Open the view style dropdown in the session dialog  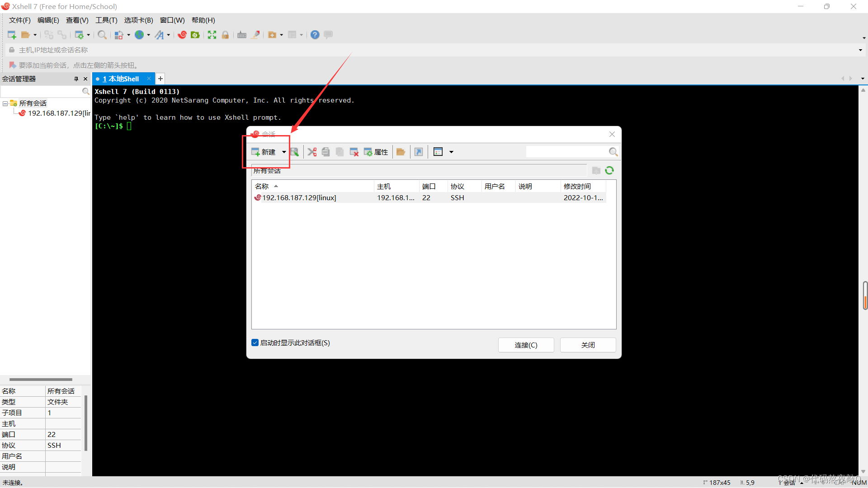(451, 152)
